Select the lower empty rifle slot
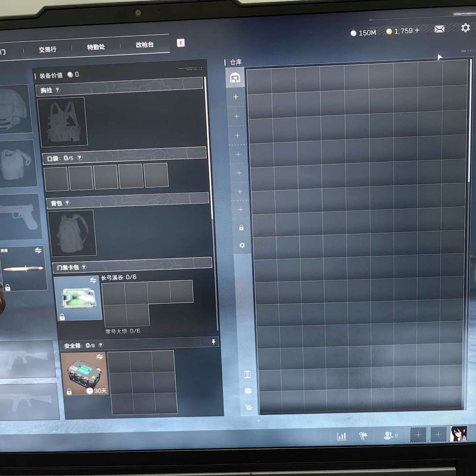Screen dimensions: 476x476 click(29, 402)
